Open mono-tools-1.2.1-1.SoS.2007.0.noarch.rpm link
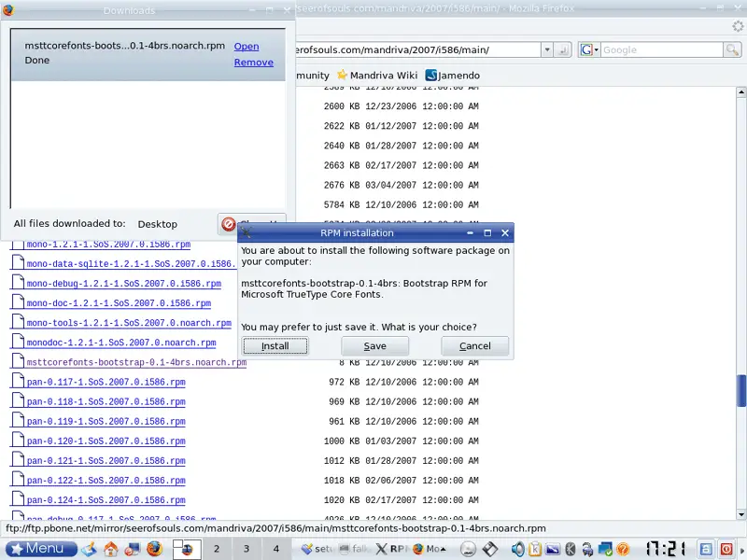Viewport: 747px width, 560px height. click(x=129, y=323)
